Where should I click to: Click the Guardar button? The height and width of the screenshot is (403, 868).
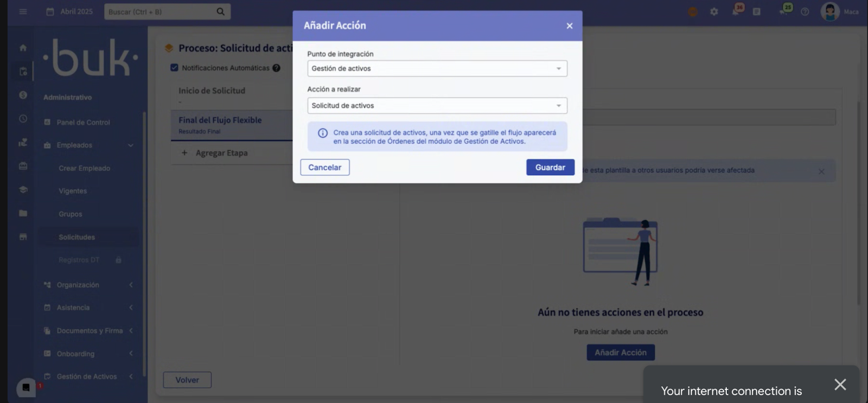(x=550, y=168)
